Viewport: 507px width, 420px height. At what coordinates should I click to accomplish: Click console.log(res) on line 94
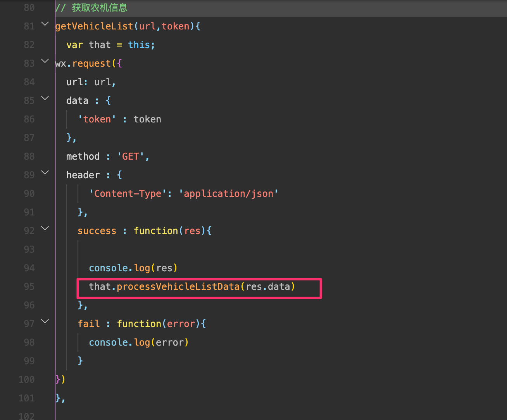133,268
